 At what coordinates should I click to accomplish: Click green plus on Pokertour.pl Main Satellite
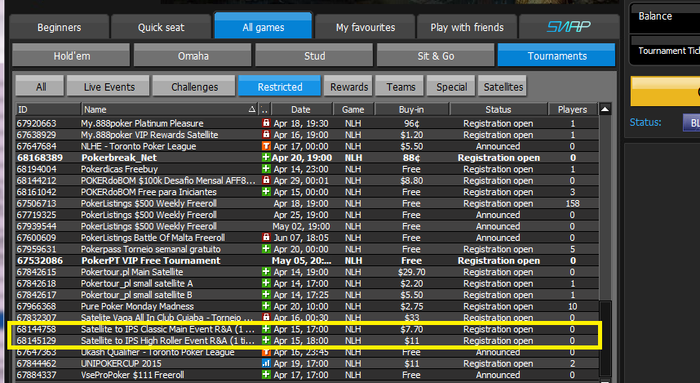coord(266,272)
